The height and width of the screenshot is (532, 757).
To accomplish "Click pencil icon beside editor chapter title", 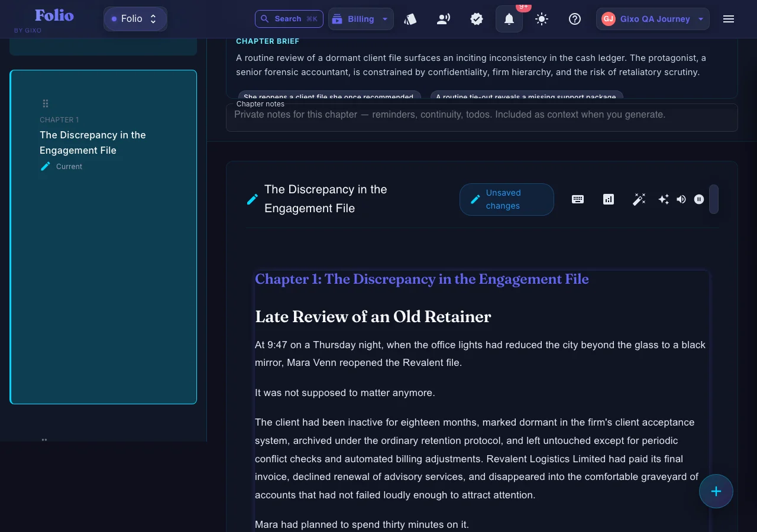I will click(253, 199).
